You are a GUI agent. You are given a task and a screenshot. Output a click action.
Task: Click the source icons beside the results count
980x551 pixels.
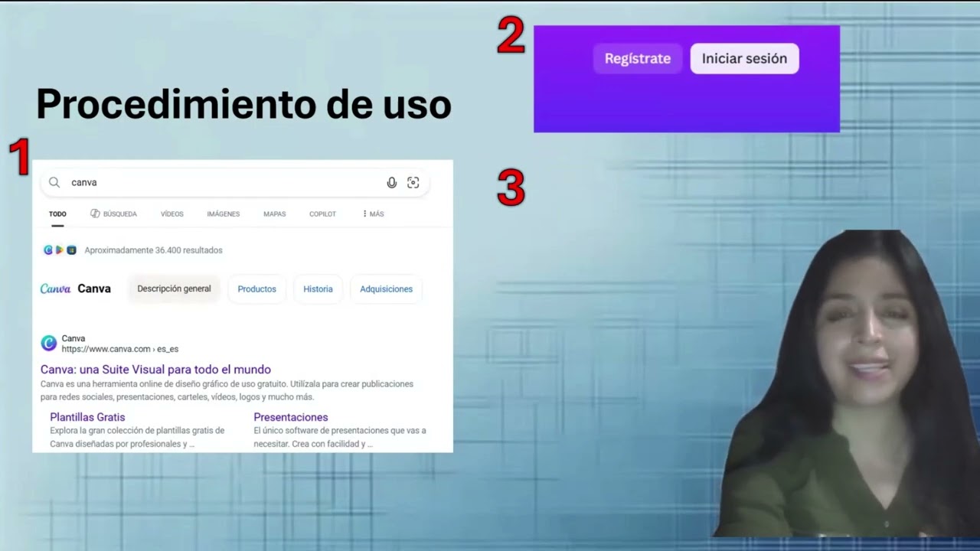pyautogui.click(x=60, y=250)
